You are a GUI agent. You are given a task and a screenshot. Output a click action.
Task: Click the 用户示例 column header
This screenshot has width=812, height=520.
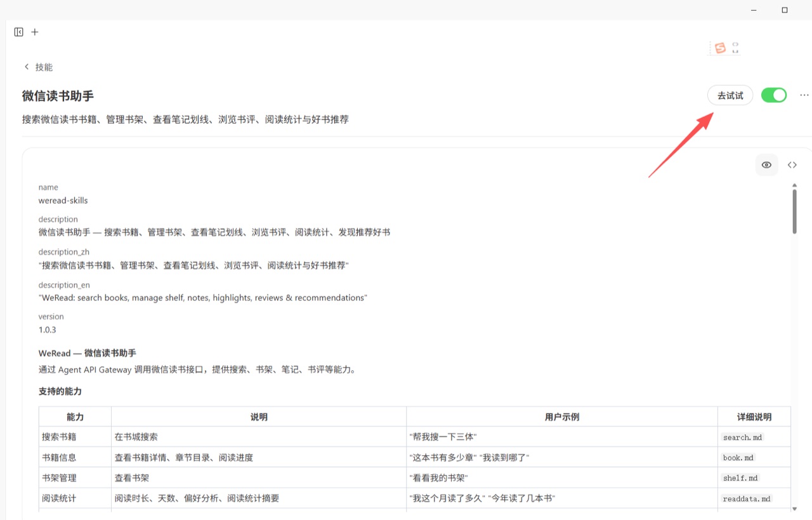click(x=562, y=417)
